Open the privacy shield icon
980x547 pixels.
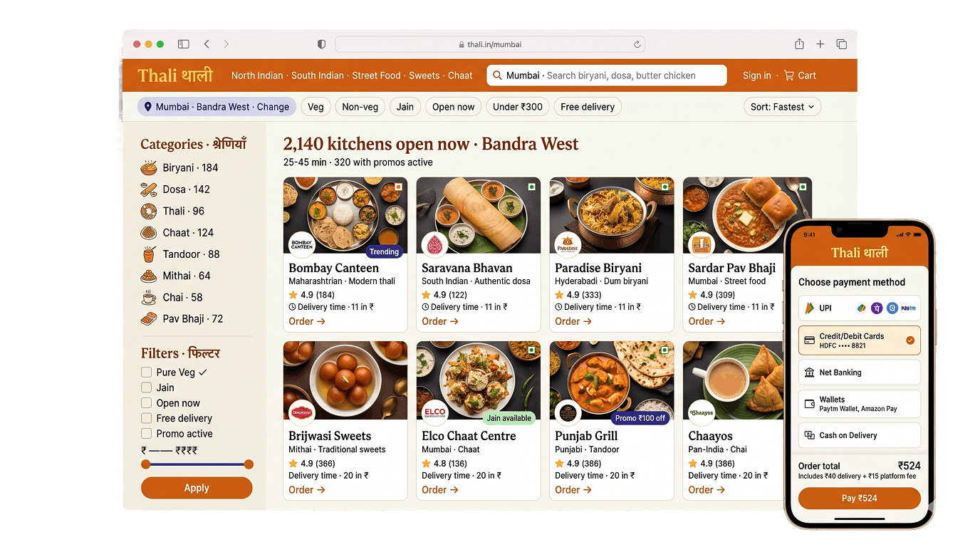coord(321,44)
